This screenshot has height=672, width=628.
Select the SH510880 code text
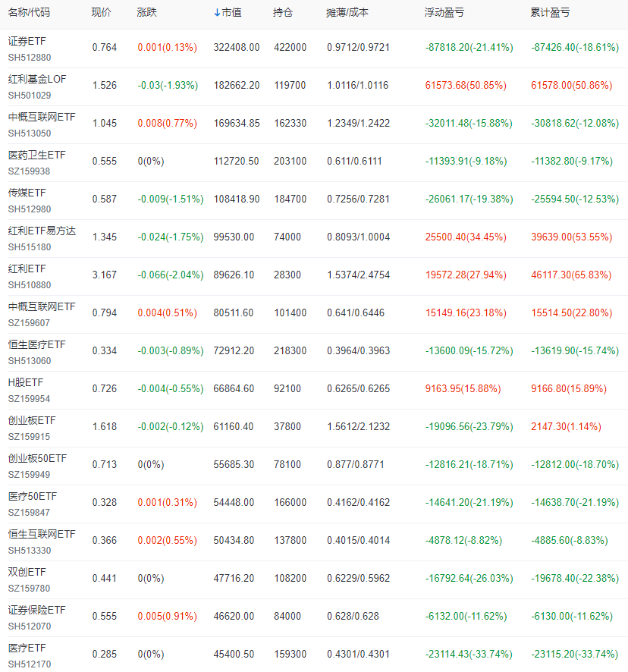[29, 285]
